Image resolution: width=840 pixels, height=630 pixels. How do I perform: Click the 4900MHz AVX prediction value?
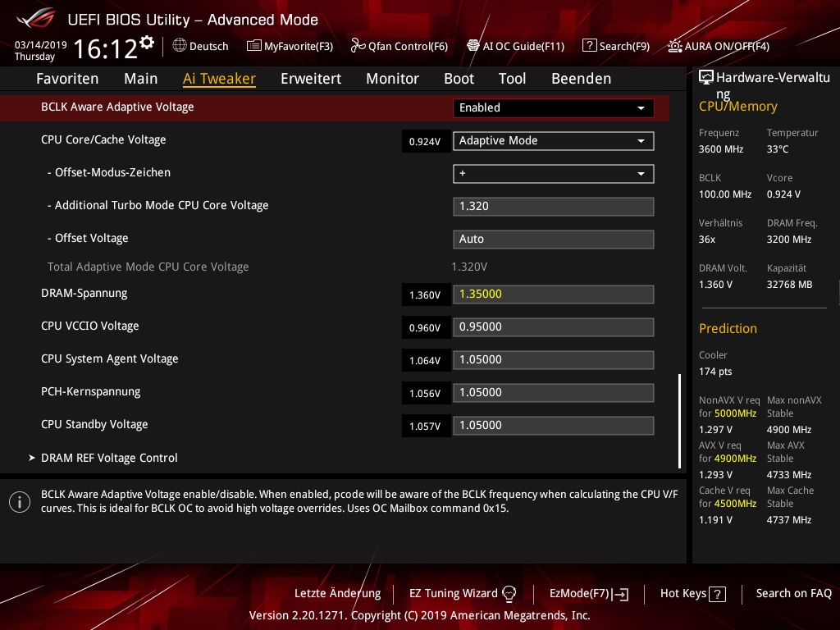(x=735, y=459)
